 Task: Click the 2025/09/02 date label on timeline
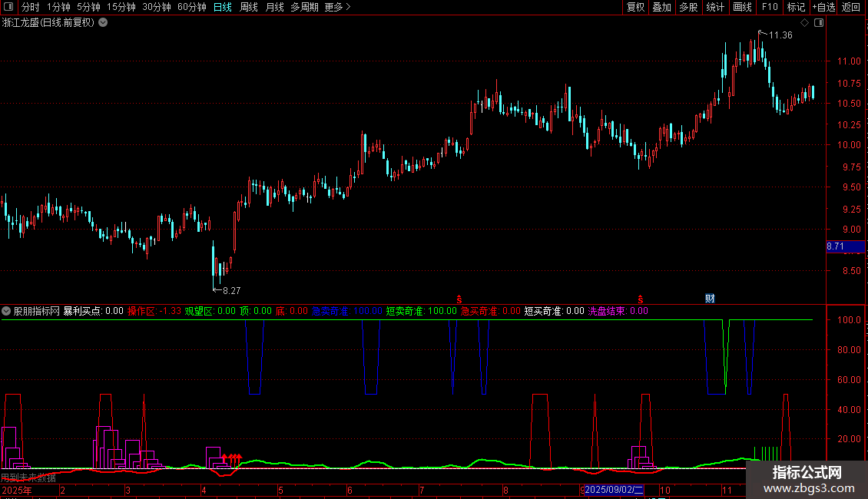614,490
